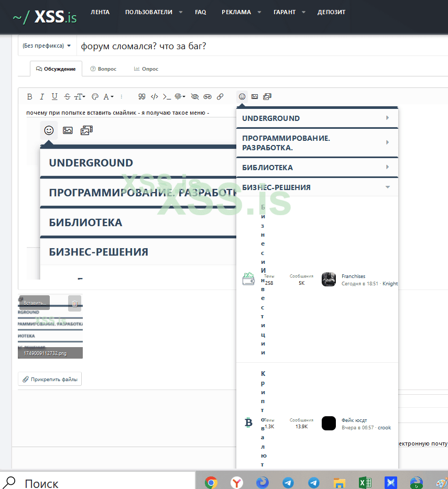Click the 5K messages count

click(x=301, y=283)
